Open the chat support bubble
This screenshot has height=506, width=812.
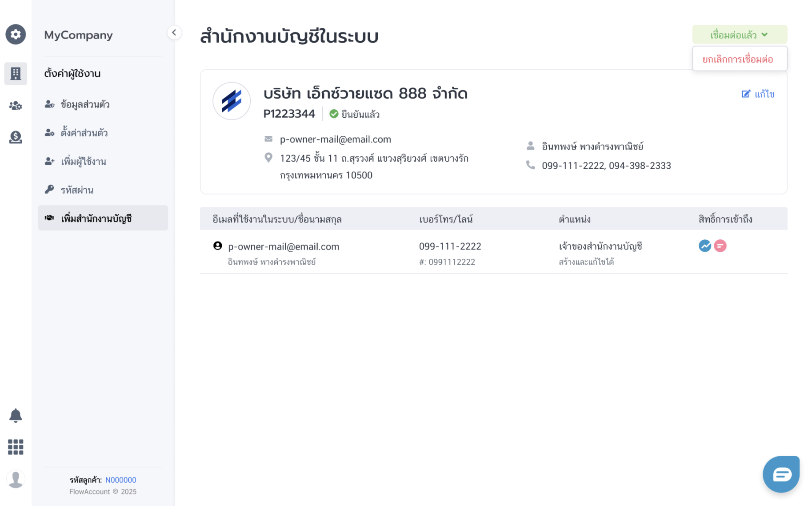pos(781,474)
